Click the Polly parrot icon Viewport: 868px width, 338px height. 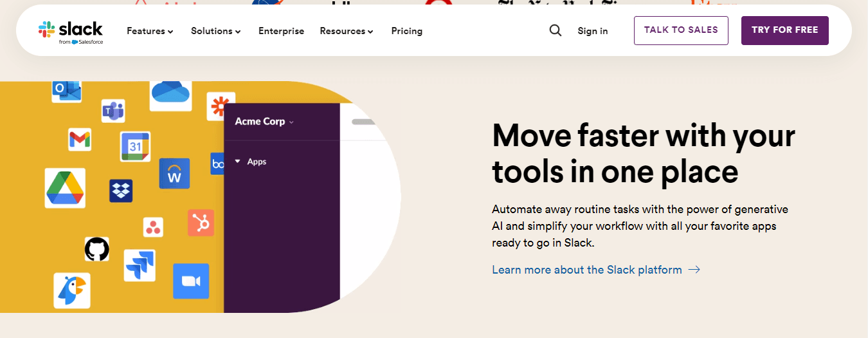tap(71, 290)
